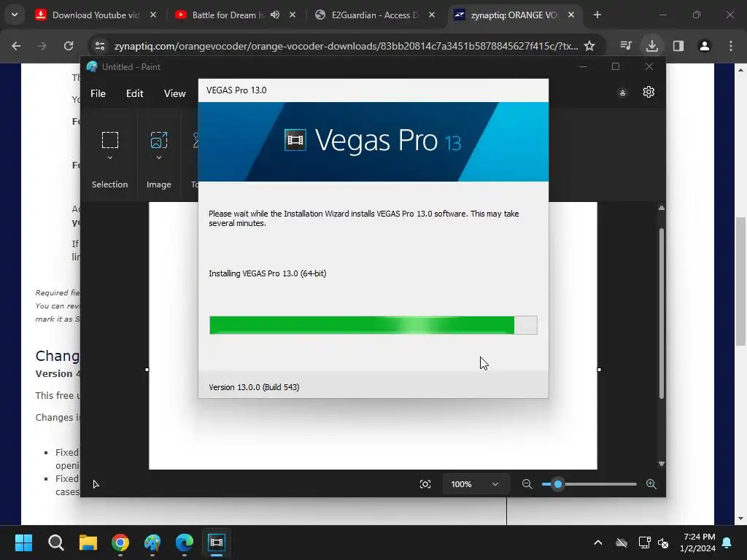Click Paint scrollbar's up arrow
This screenshot has width=747, height=560.
(x=661, y=208)
